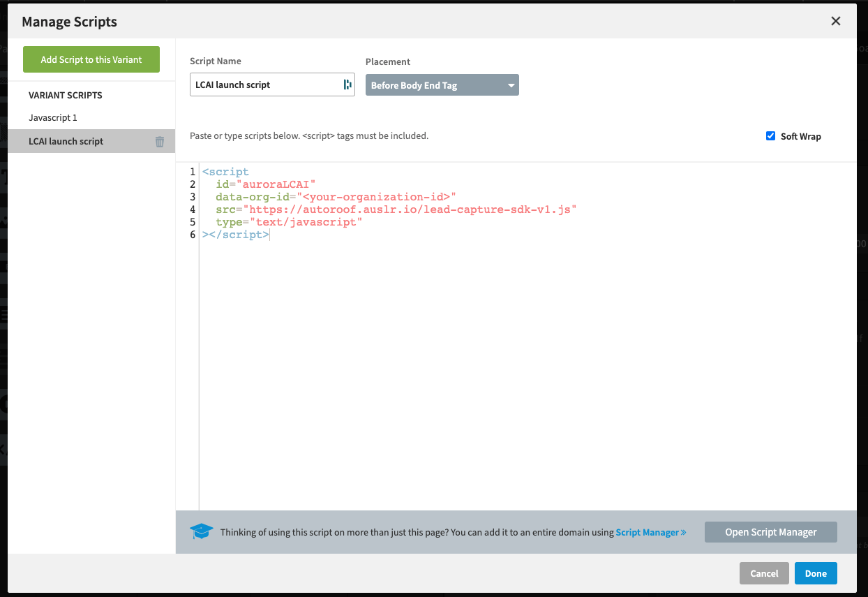Follow the Script Manager link

coord(651,532)
